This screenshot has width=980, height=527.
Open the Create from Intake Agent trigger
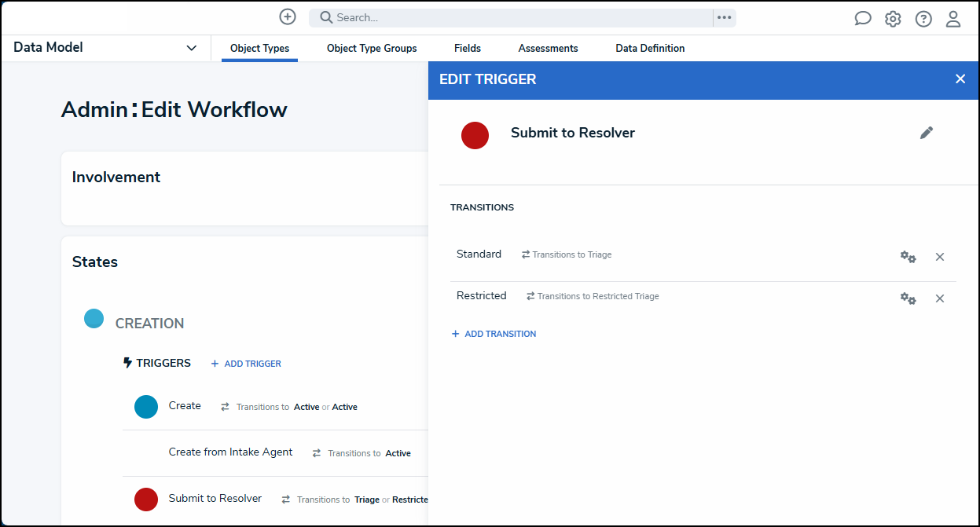coord(231,452)
